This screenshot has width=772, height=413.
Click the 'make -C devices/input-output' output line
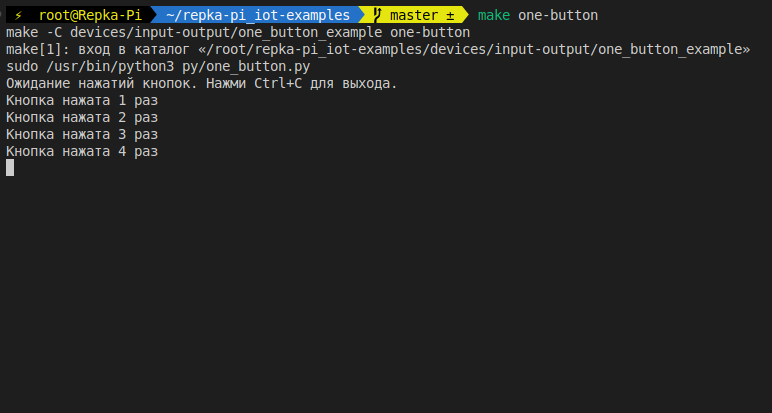tap(238, 32)
